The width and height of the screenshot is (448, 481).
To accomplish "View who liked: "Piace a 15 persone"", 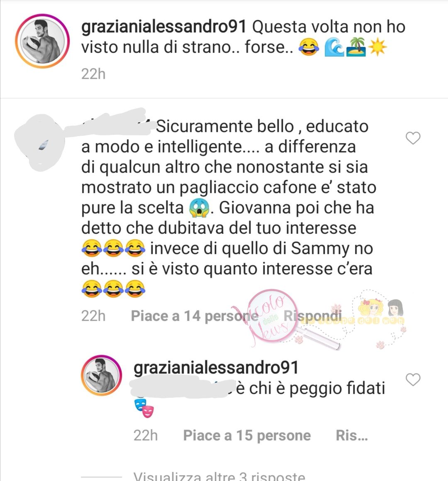I will (x=247, y=435).
